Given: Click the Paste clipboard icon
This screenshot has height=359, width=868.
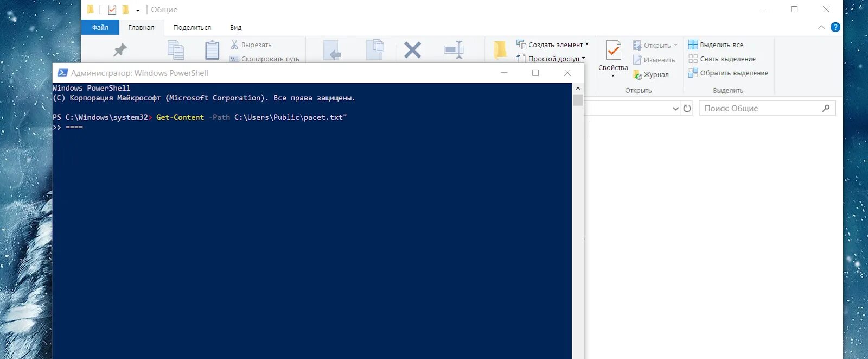Looking at the screenshot, I should (212, 50).
